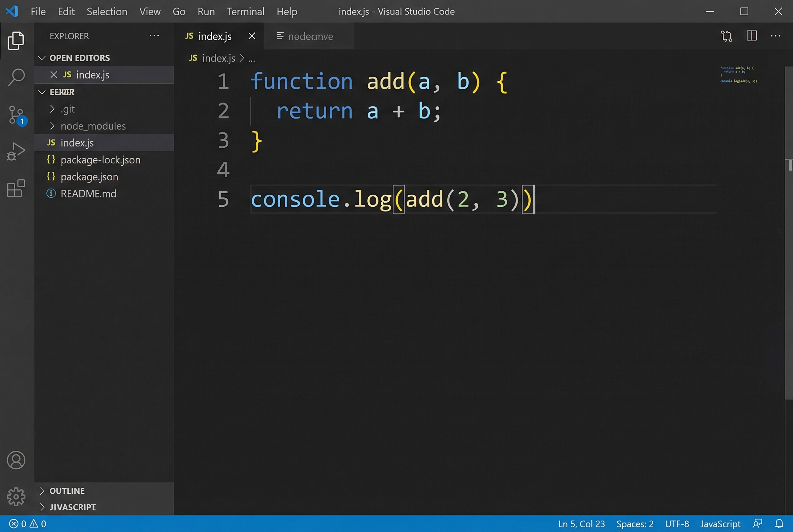793x532 pixels.
Task: Open the Search view
Action: (16, 77)
